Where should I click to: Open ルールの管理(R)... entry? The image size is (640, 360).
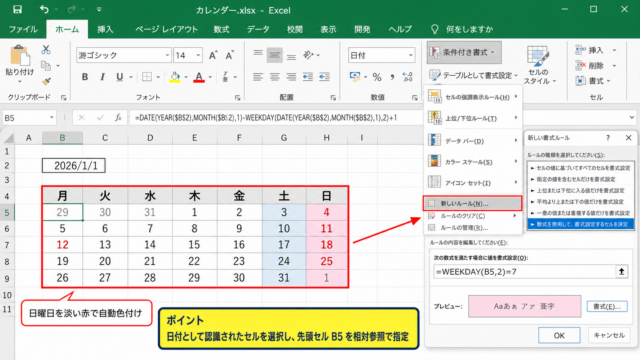(473, 228)
